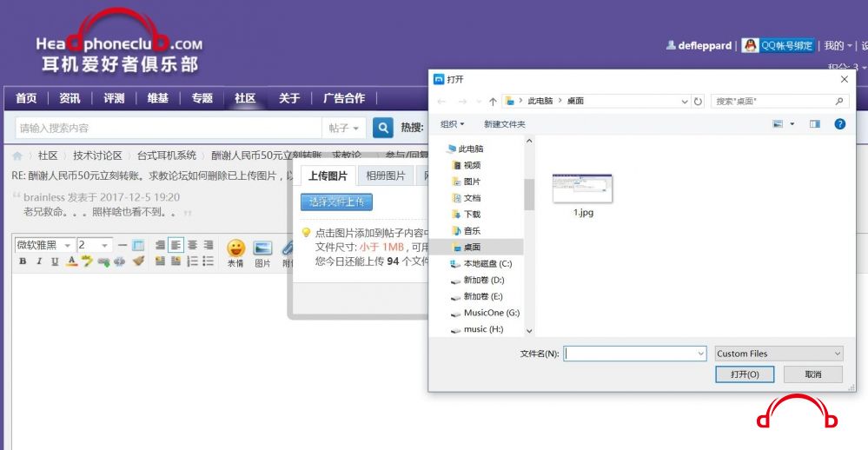Click the insert link icon in the editor

point(103,261)
